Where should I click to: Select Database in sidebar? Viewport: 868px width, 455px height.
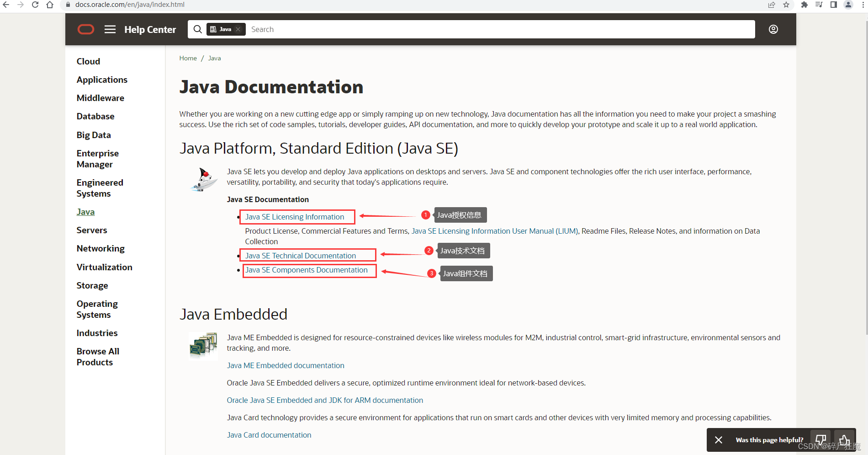click(x=95, y=116)
